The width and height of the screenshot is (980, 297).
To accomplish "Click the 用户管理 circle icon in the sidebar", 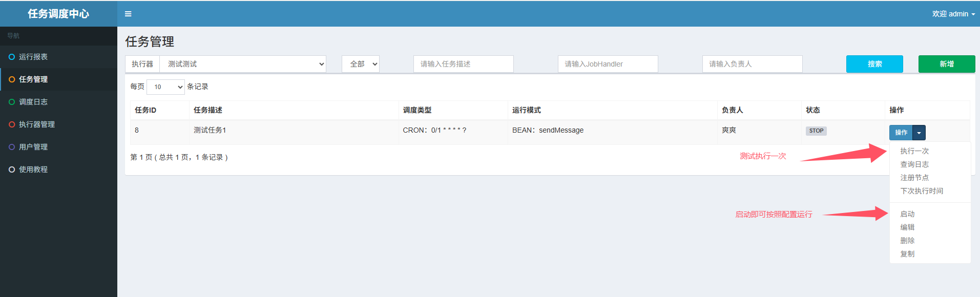I will coord(12,147).
